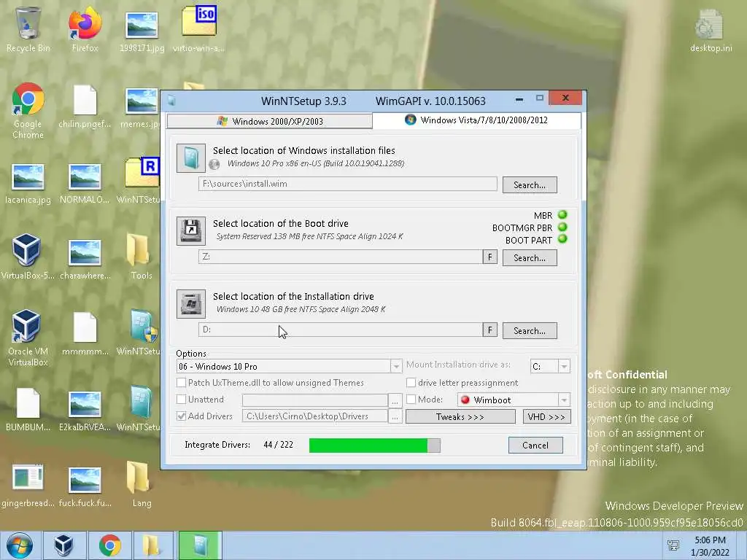Enable Patch UxTheme.dll checkbox
The width and height of the screenshot is (747, 560).
(x=181, y=382)
